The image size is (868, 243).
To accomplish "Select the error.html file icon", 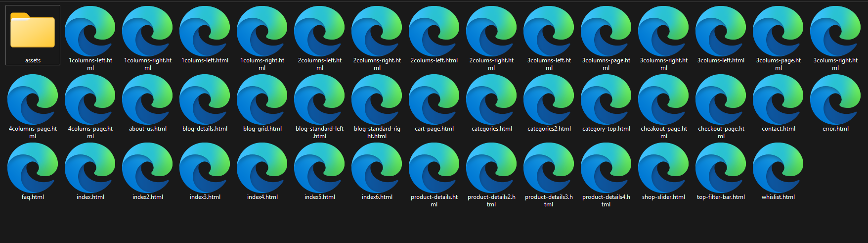I will (835, 99).
